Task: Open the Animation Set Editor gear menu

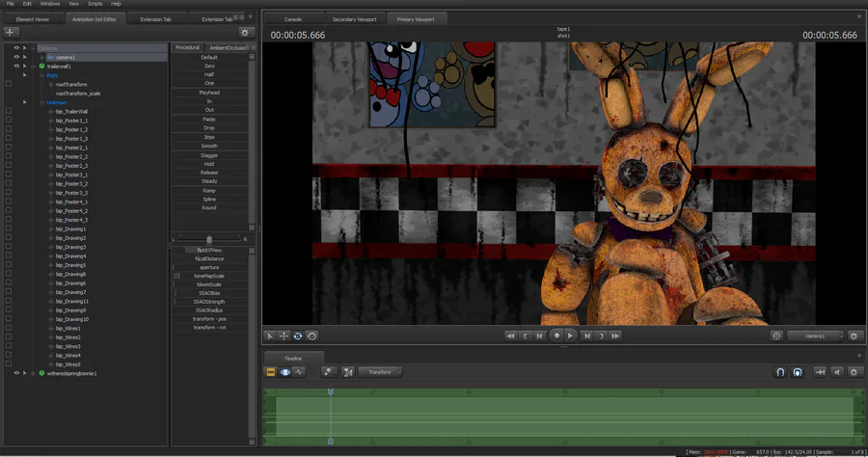Action: click(x=245, y=32)
